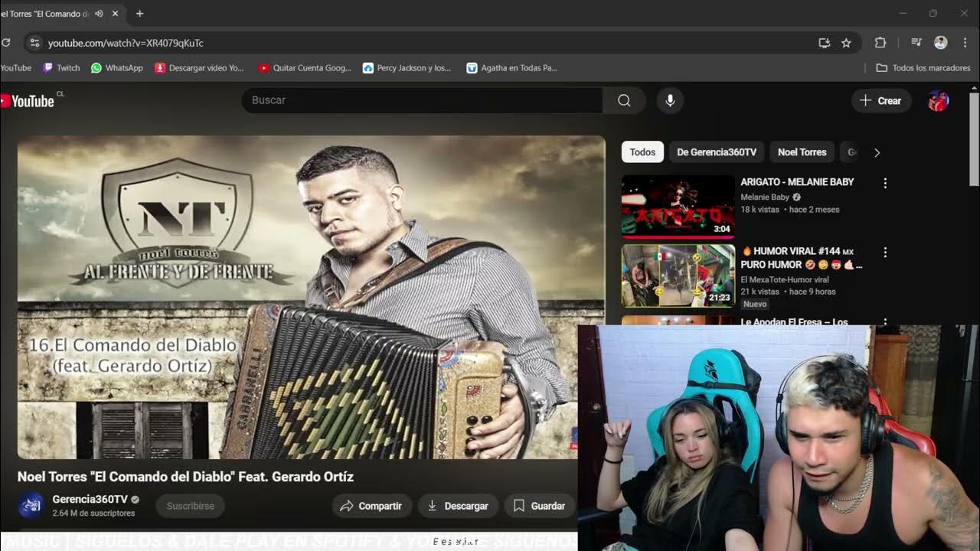Open the Twitch bookmark
The image size is (980, 551).
coord(61,68)
